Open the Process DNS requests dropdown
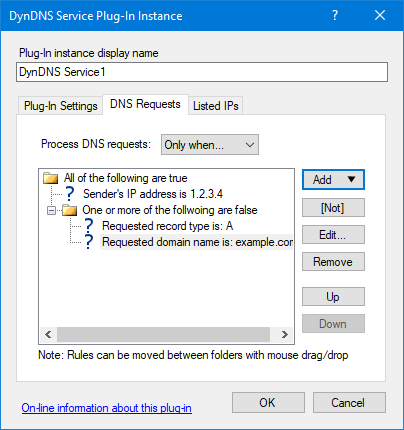 pyautogui.click(x=210, y=145)
